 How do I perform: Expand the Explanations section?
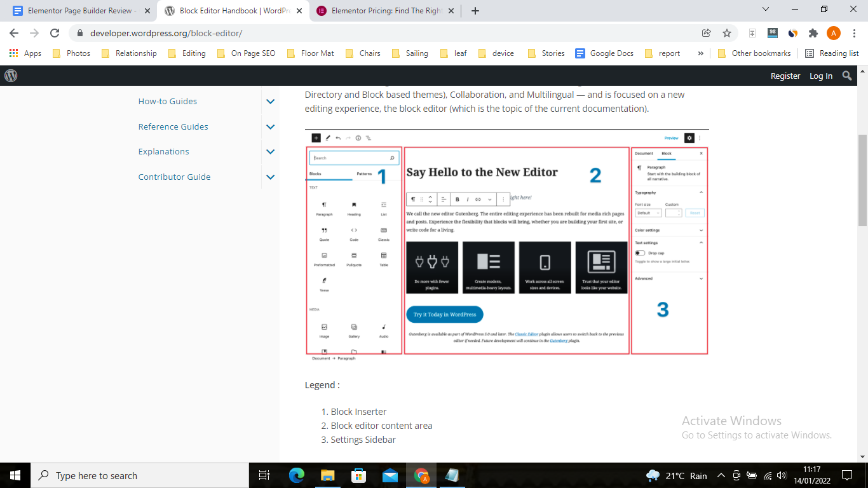tap(270, 151)
